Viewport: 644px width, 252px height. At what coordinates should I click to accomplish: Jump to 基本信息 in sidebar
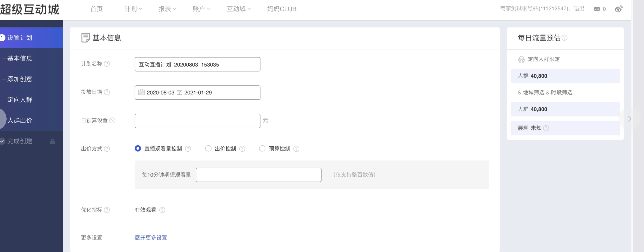[20, 58]
